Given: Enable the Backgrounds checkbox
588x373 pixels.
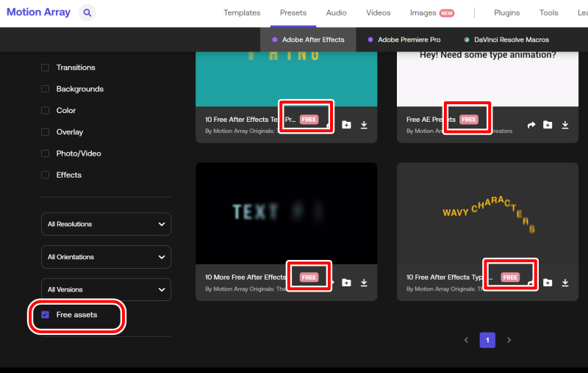Looking at the screenshot, I should click(x=45, y=89).
